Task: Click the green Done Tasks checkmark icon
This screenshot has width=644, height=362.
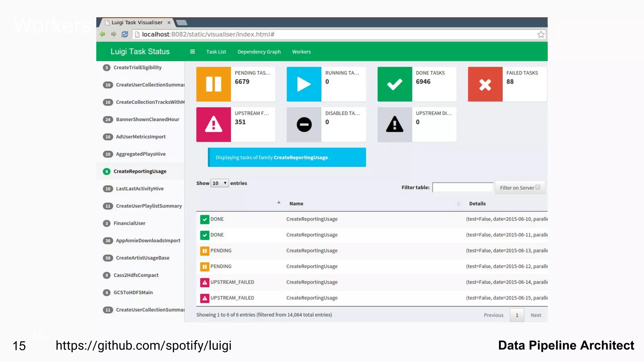Action: [x=395, y=84]
